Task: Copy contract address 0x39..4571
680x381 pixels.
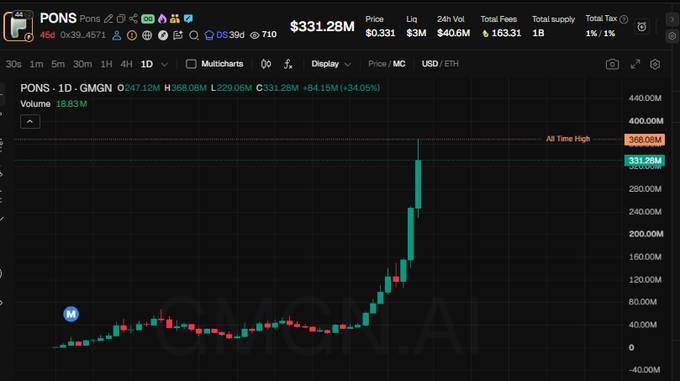Action: click(x=83, y=35)
